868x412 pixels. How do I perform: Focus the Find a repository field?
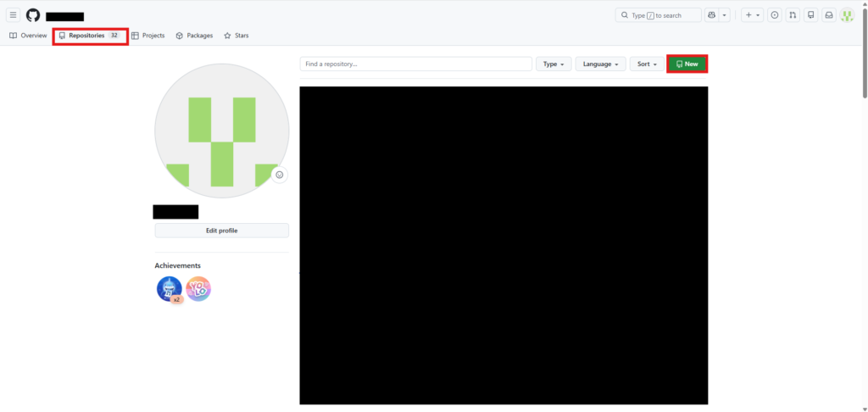pyautogui.click(x=415, y=64)
